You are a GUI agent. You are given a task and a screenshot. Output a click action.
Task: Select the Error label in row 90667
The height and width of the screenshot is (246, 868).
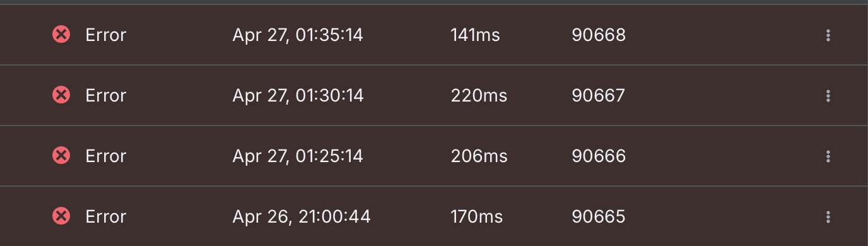click(x=106, y=96)
